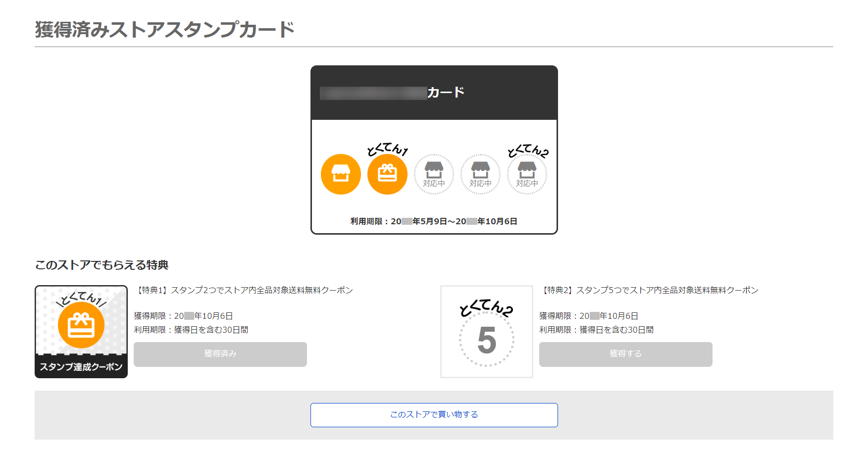Click the orange gift stamp under とくてん1
Image resolution: width=868 pixels, height=452 pixels.
point(387,174)
